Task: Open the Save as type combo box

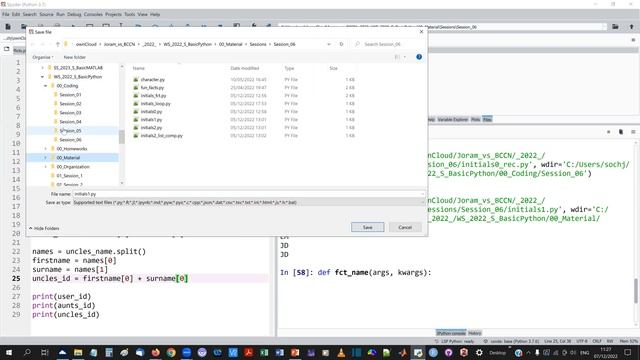Action: tap(249, 202)
